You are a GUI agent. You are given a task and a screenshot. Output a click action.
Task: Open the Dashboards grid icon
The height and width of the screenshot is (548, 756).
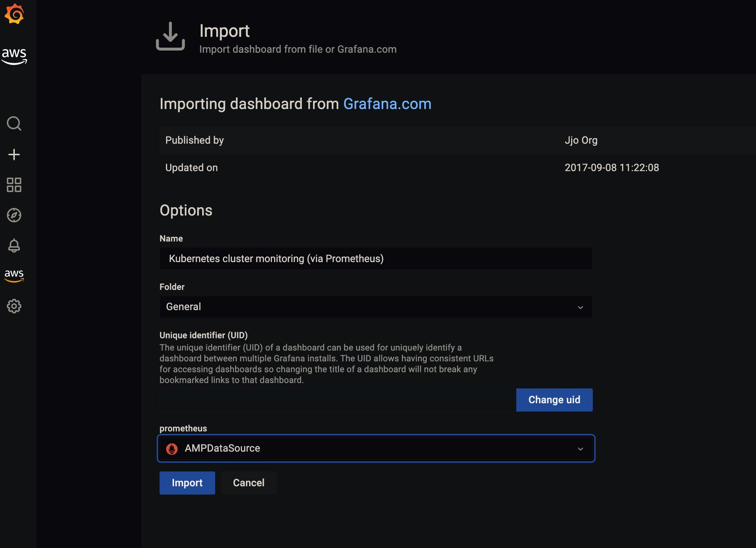(x=14, y=185)
